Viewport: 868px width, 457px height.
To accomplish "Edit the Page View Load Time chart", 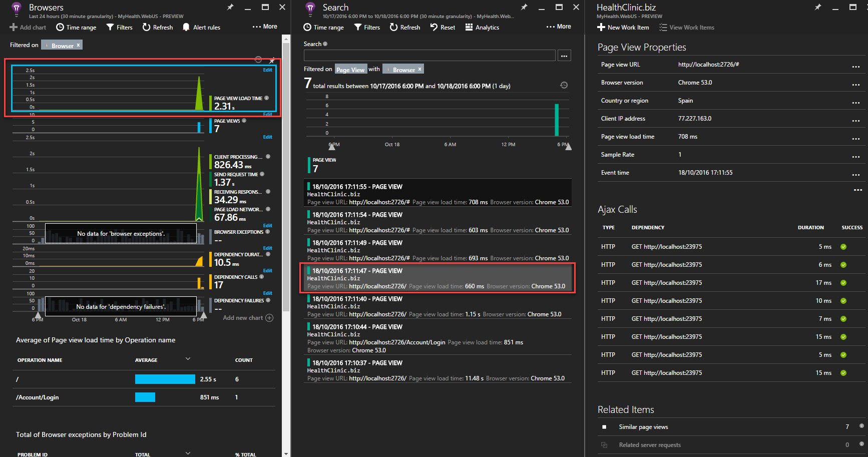I will [x=268, y=70].
